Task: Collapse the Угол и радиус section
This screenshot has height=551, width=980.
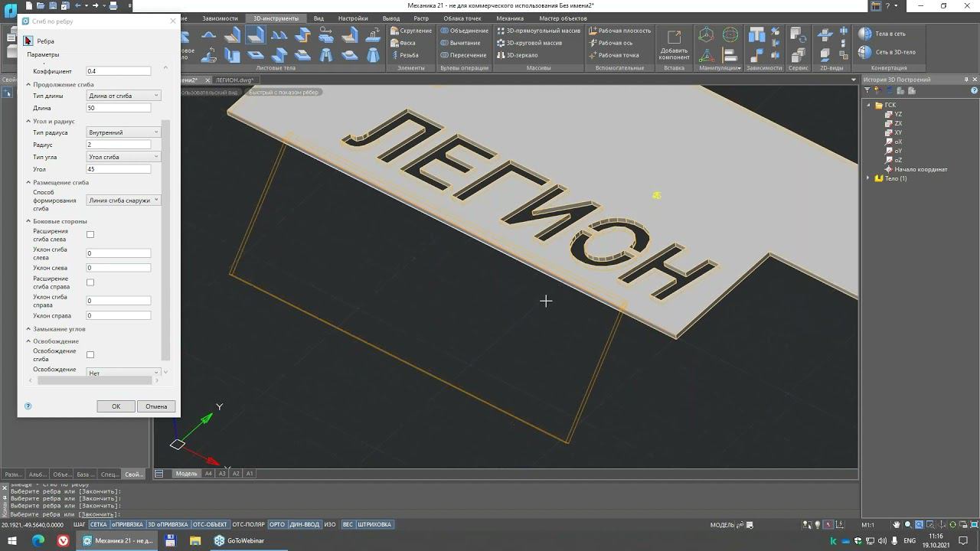Action: tap(28, 122)
